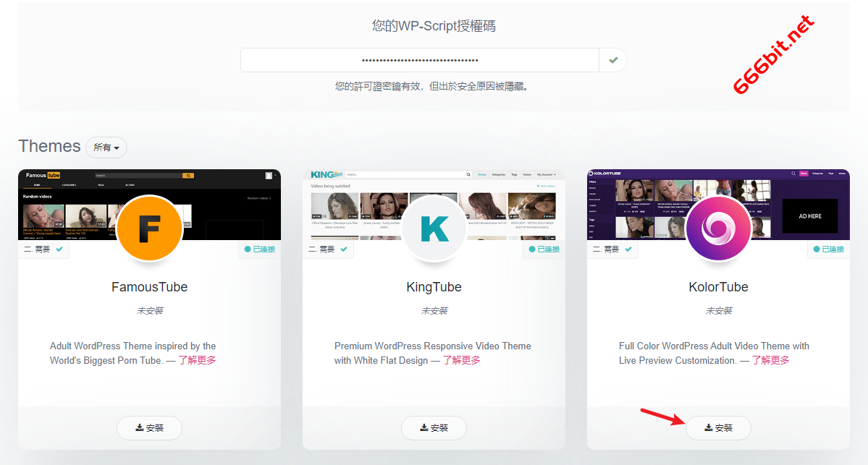Click the FamousTube orange F logo

tap(149, 228)
